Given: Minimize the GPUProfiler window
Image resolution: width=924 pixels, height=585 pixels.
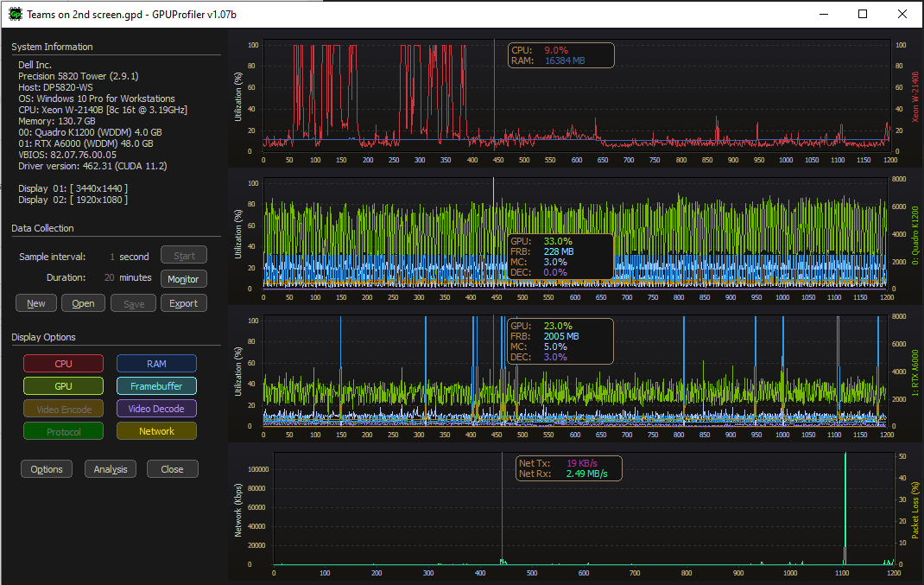Looking at the screenshot, I should [x=824, y=14].
